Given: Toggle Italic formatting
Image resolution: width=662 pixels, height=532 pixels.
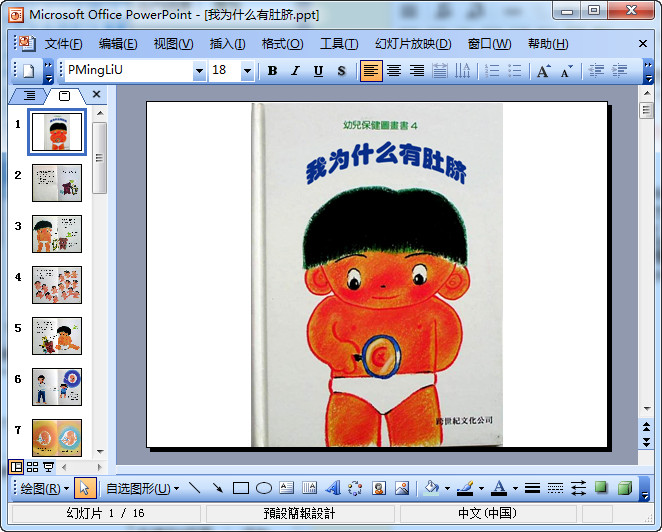Looking at the screenshot, I should pos(296,71).
